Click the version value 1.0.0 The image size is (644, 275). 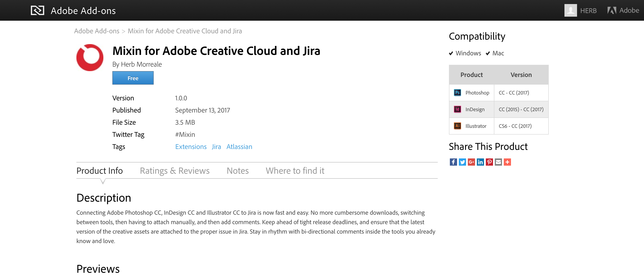181,98
